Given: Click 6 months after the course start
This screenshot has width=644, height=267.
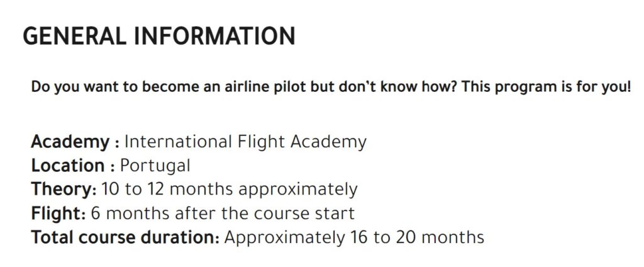Looking at the screenshot, I should (x=223, y=213).
